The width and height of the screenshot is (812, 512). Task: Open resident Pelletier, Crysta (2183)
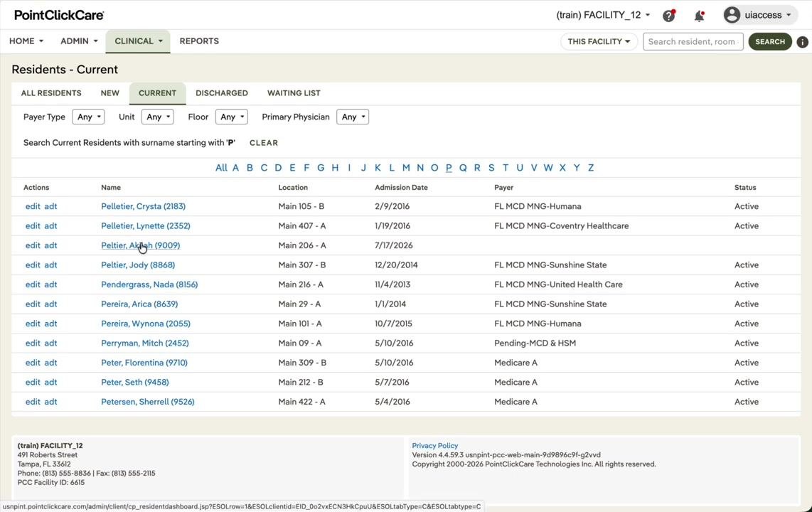[x=143, y=206]
